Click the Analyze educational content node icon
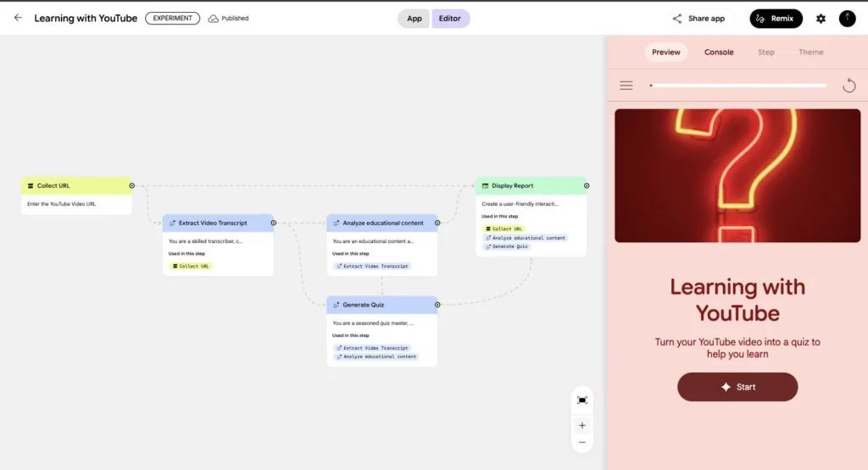Viewport: 868px width, 470px height. (x=336, y=223)
